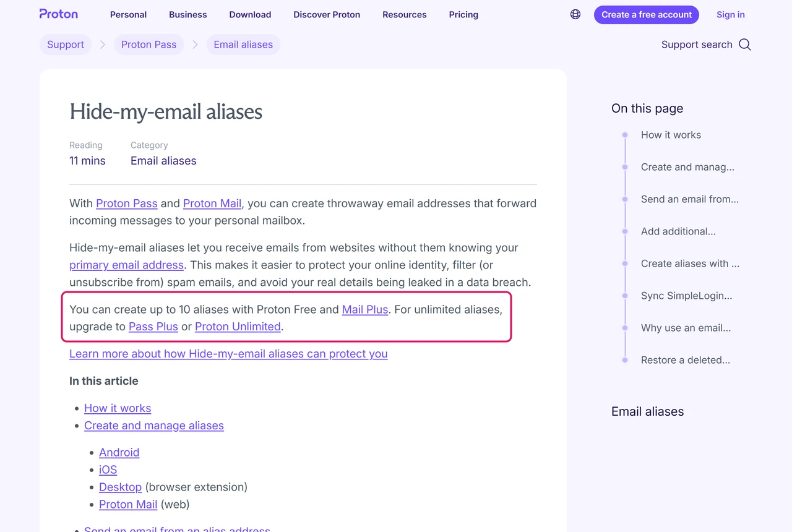Screen dimensions: 792x532
Task: Click the Support search magnifier icon
Action: click(x=745, y=45)
